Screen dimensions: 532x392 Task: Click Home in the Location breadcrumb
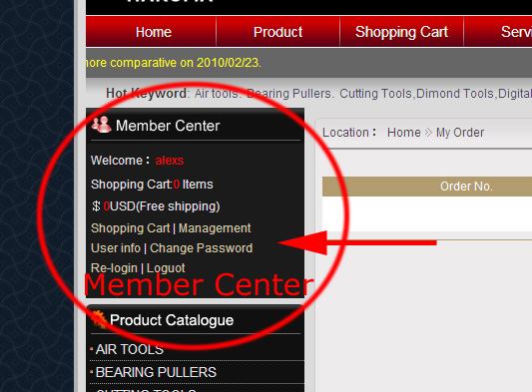pyautogui.click(x=404, y=132)
